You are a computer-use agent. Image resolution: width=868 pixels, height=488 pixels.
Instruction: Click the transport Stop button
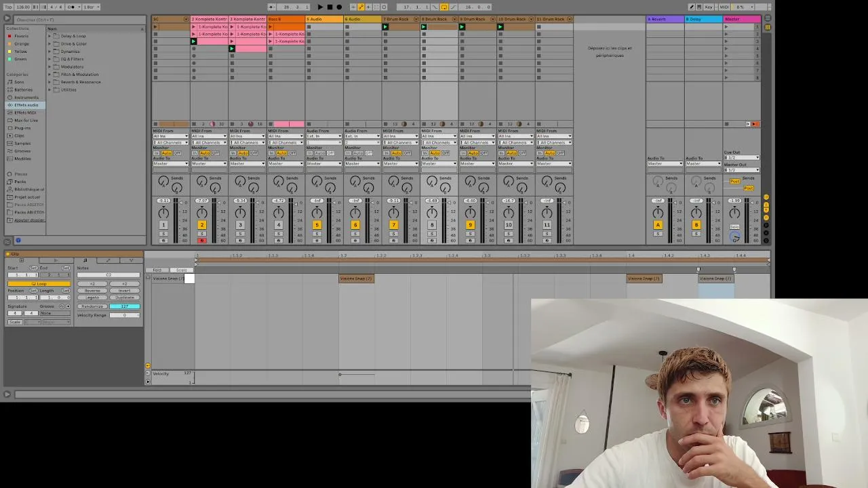tap(330, 7)
